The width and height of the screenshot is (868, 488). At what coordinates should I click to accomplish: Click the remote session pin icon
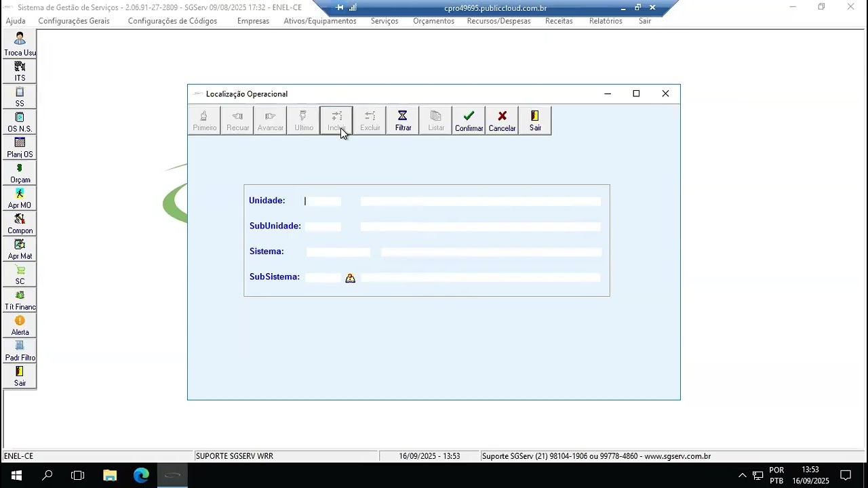(340, 7)
